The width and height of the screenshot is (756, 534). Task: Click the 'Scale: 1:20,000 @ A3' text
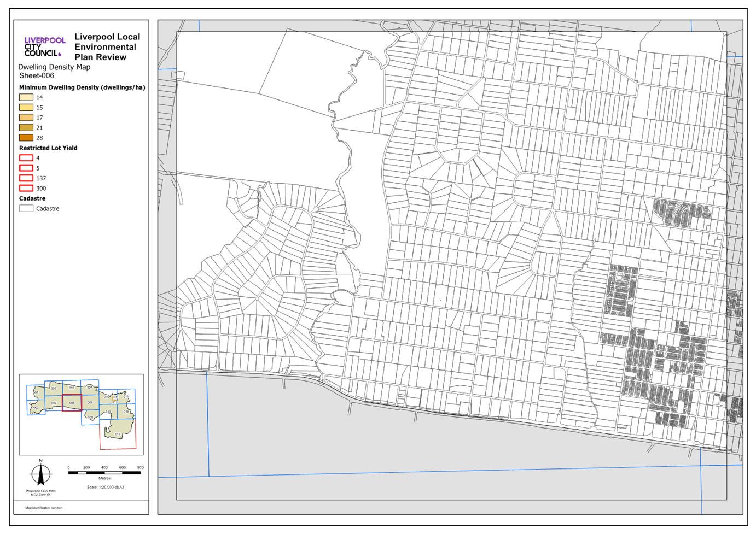point(106,487)
